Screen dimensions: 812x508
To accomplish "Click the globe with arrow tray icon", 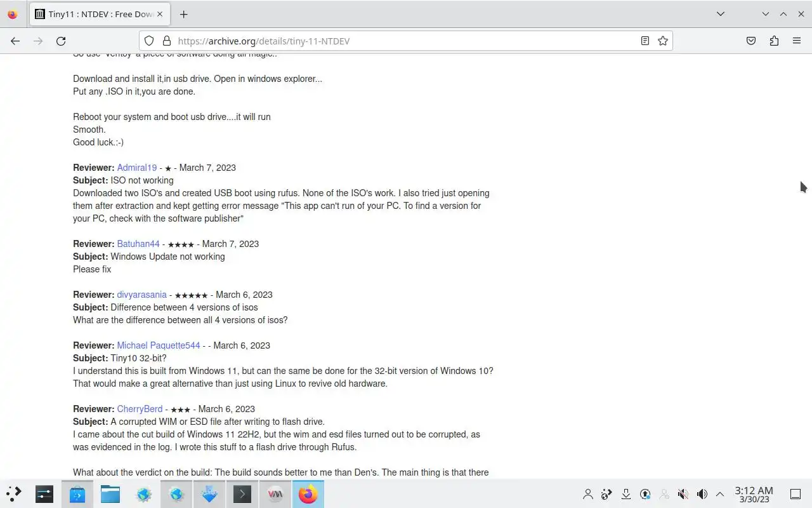I will [x=607, y=494].
